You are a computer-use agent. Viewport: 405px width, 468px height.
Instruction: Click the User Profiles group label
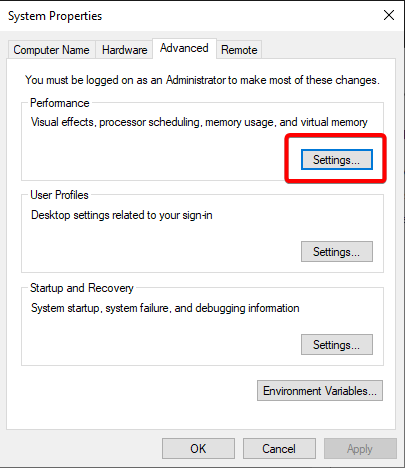click(x=59, y=195)
